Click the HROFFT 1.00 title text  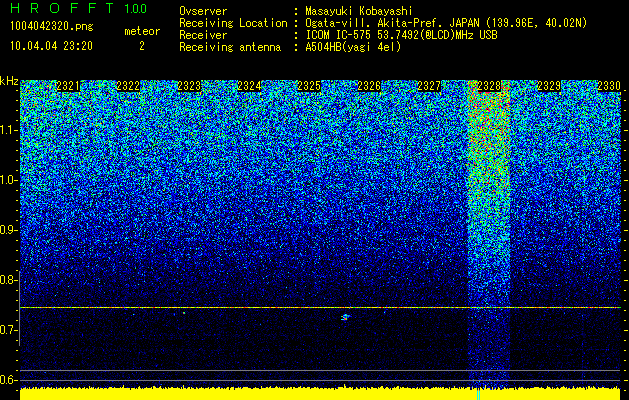coord(78,8)
